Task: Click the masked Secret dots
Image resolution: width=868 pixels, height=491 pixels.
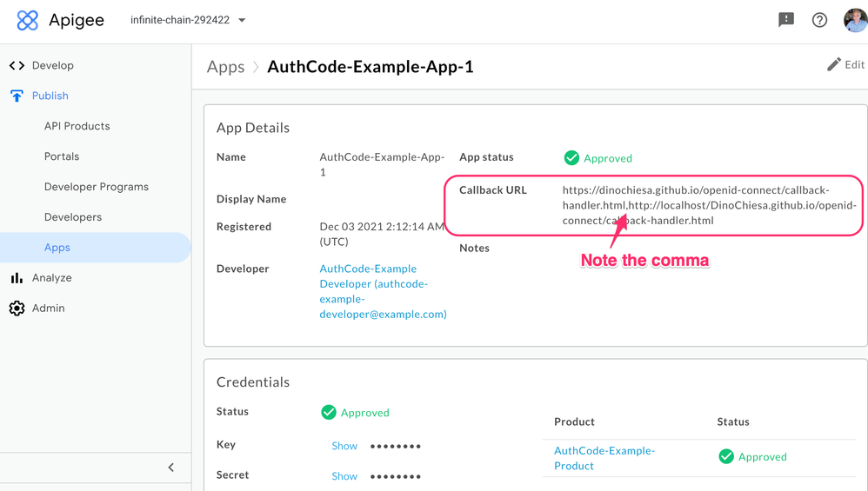Action: point(395,476)
